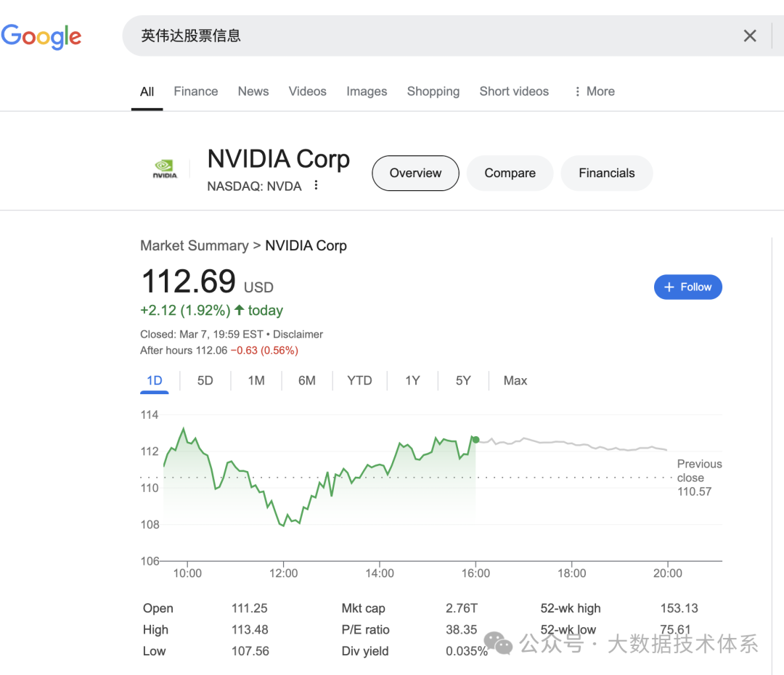Click the NVIDIA logo icon
This screenshot has width=784, height=675.
[x=165, y=169]
